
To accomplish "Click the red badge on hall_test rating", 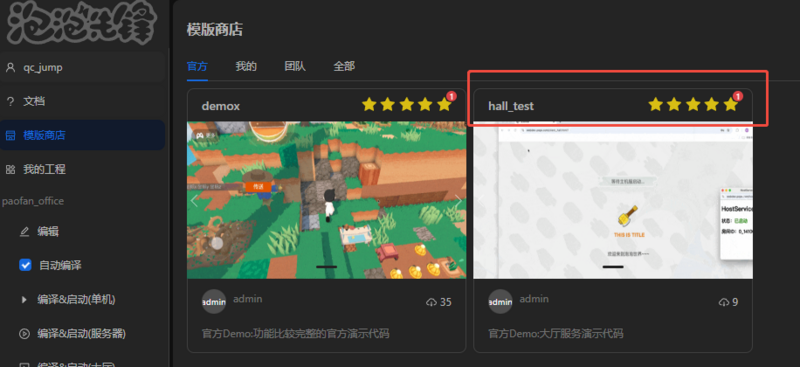I will click(x=738, y=96).
